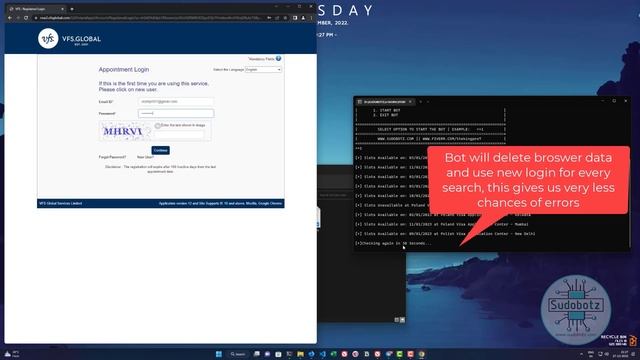Open a new browser tab

click(72, 9)
